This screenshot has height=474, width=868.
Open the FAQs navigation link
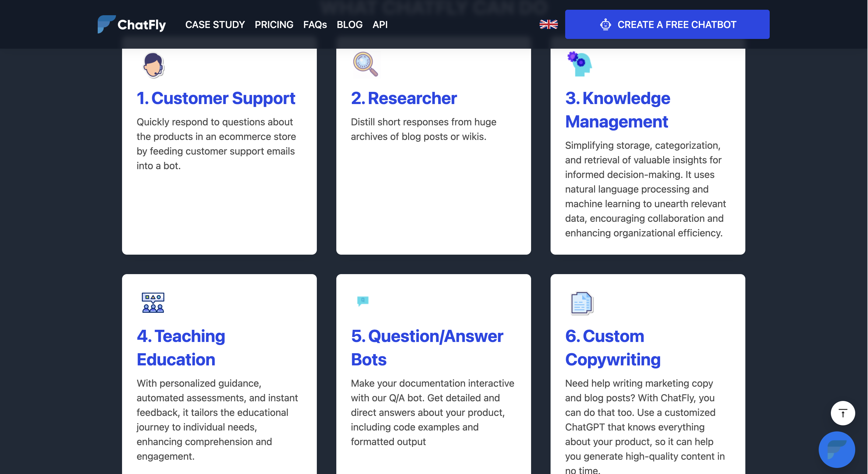coord(315,25)
